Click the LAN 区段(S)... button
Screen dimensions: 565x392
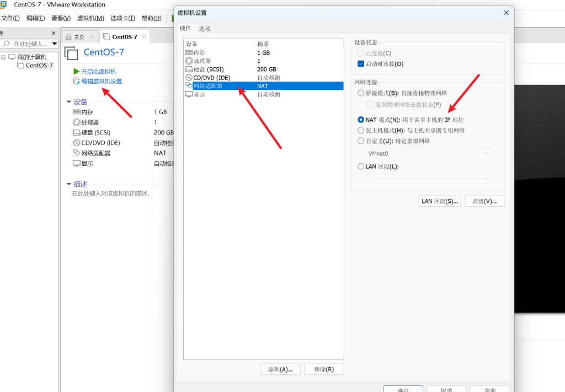(440, 201)
